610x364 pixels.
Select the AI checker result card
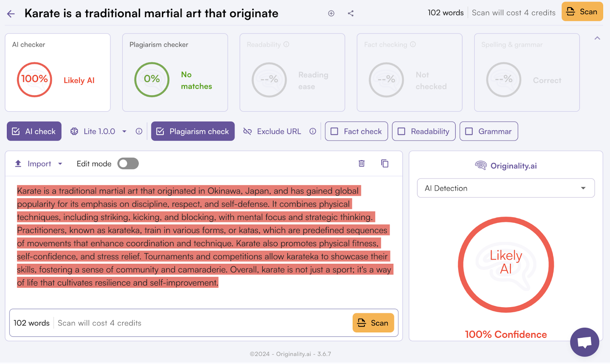(58, 72)
